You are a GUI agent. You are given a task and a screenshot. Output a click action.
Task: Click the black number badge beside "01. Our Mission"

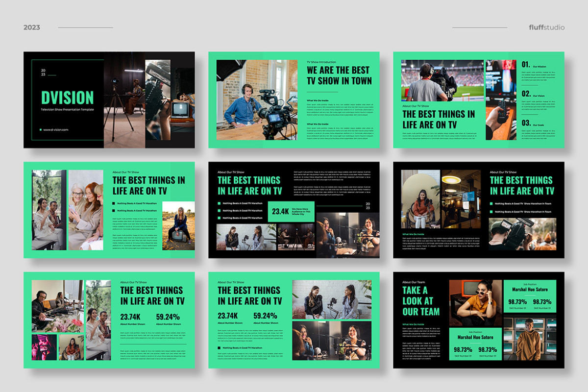[525, 64]
